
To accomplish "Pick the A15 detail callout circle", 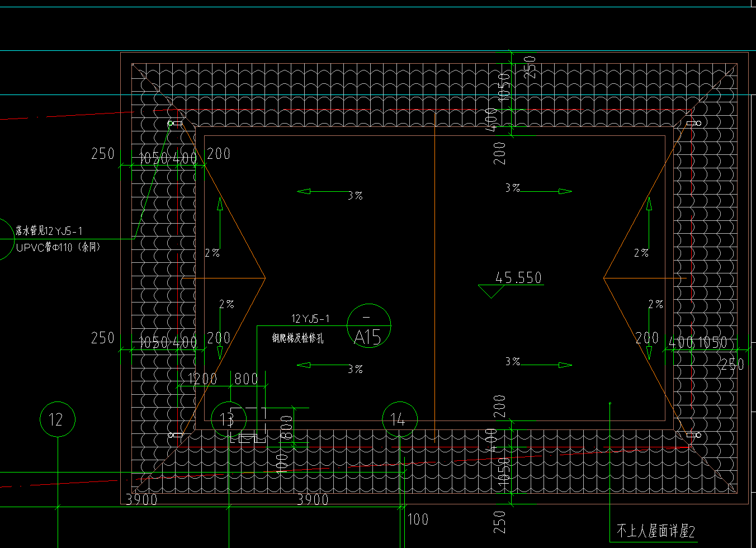I will pyautogui.click(x=369, y=326).
